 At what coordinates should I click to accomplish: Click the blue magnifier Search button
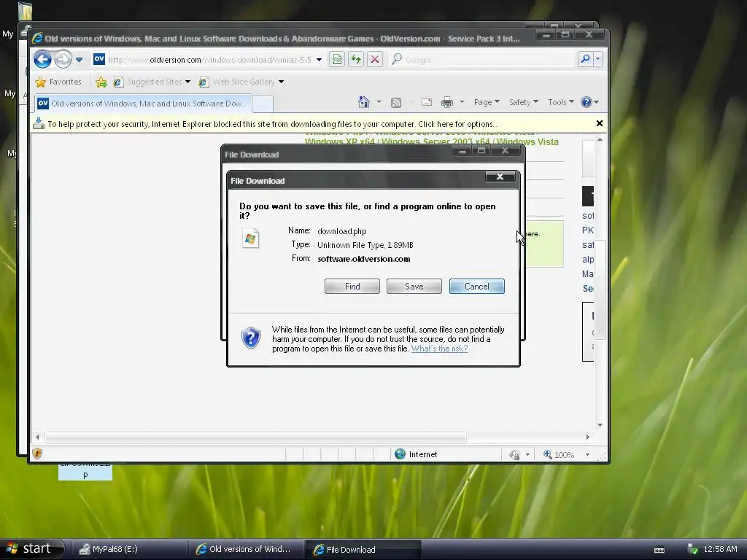(585, 59)
